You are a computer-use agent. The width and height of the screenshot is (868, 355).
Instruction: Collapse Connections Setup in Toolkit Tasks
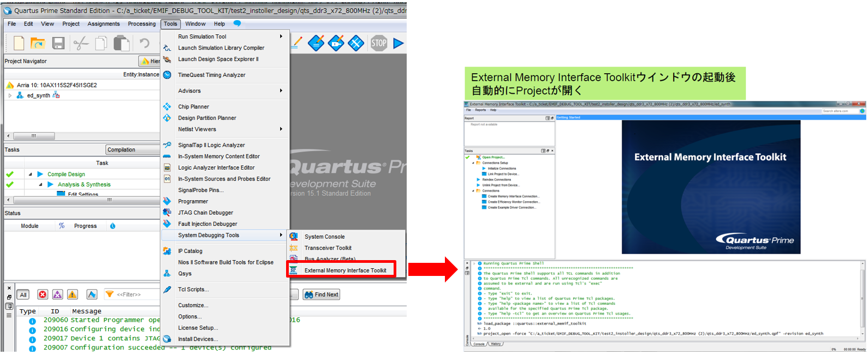click(473, 163)
